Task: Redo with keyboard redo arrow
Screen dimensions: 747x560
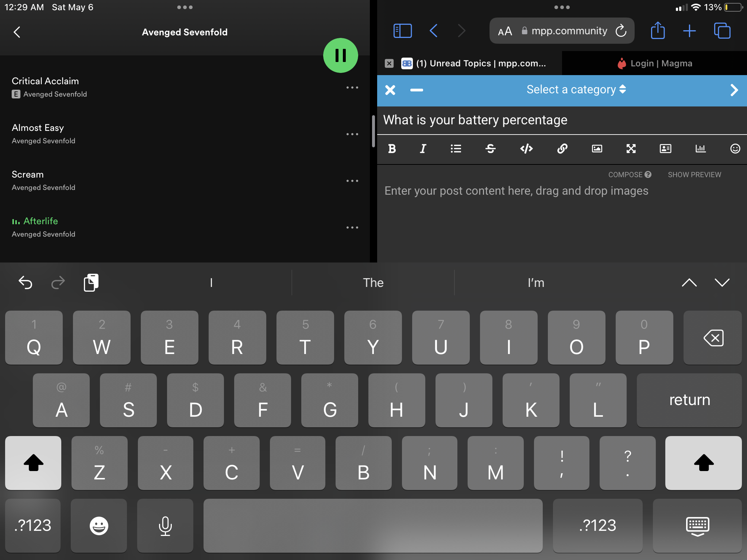Action: (x=58, y=283)
